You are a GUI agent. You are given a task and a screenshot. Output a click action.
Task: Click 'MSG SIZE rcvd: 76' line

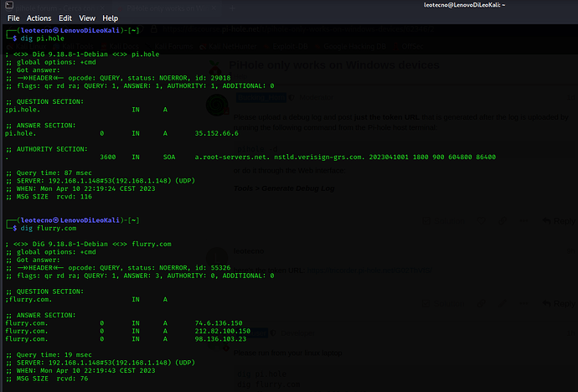tap(47, 379)
